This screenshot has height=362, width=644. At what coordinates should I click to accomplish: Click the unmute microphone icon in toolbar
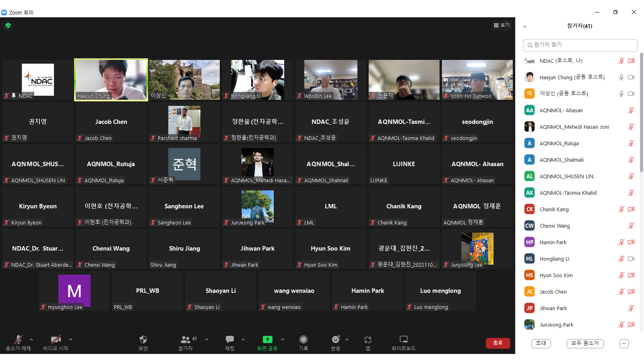tap(18, 339)
